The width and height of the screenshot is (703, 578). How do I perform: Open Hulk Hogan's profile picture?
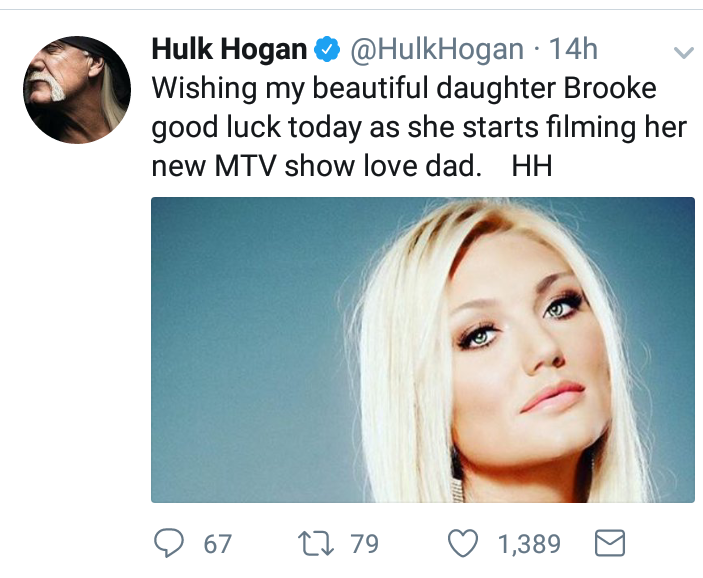[77, 90]
